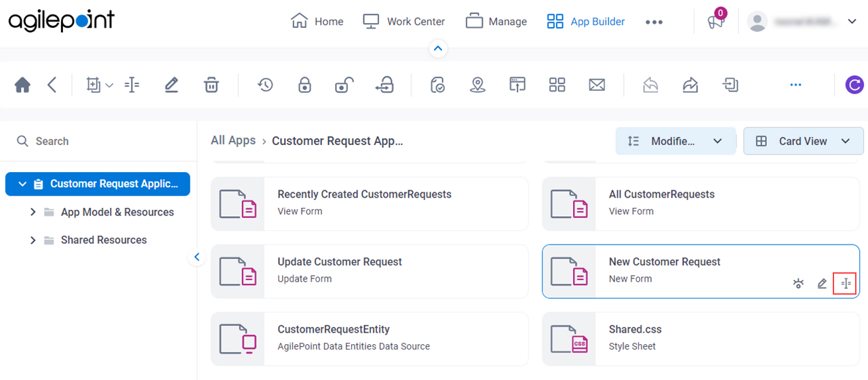Expand Shared Resources folder
868x380 pixels.
click(33, 240)
